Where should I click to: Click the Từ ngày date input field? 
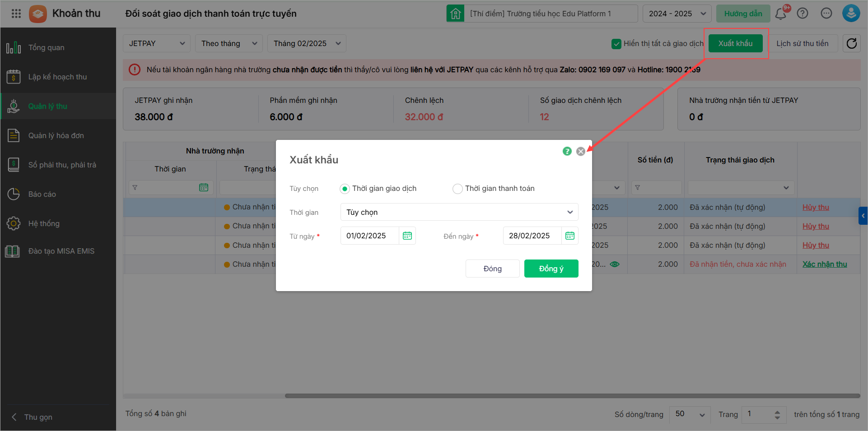(x=369, y=236)
